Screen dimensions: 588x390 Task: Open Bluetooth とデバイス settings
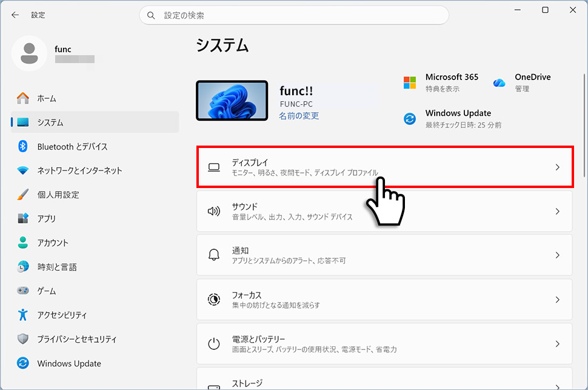pyautogui.click(x=95, y=146)
